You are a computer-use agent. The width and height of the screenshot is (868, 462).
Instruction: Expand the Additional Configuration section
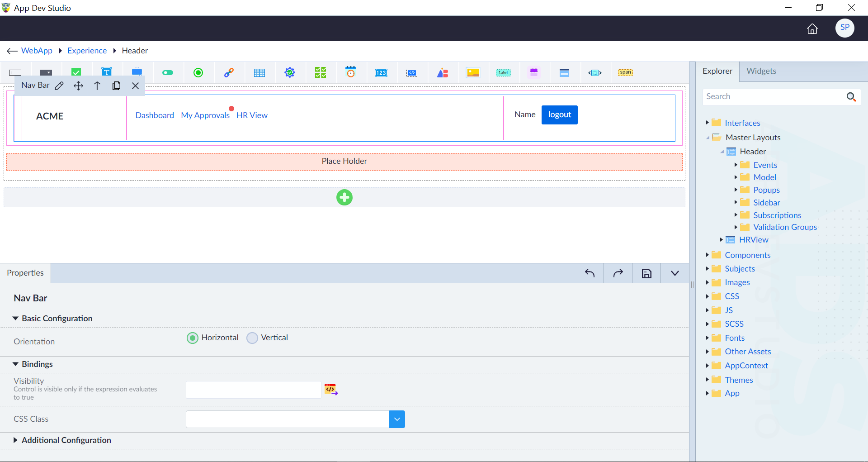(x=15, y=440)
